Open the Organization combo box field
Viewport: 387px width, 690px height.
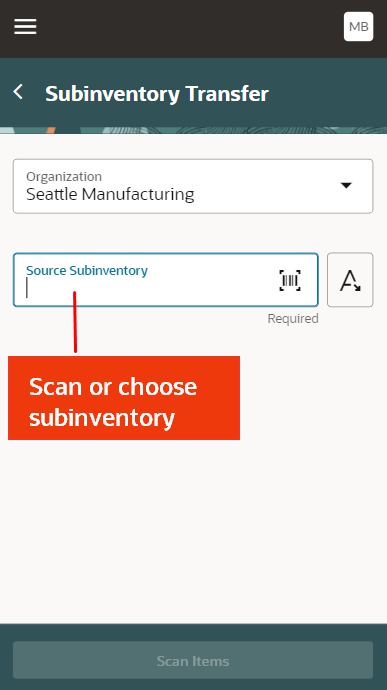coord(193,186)
